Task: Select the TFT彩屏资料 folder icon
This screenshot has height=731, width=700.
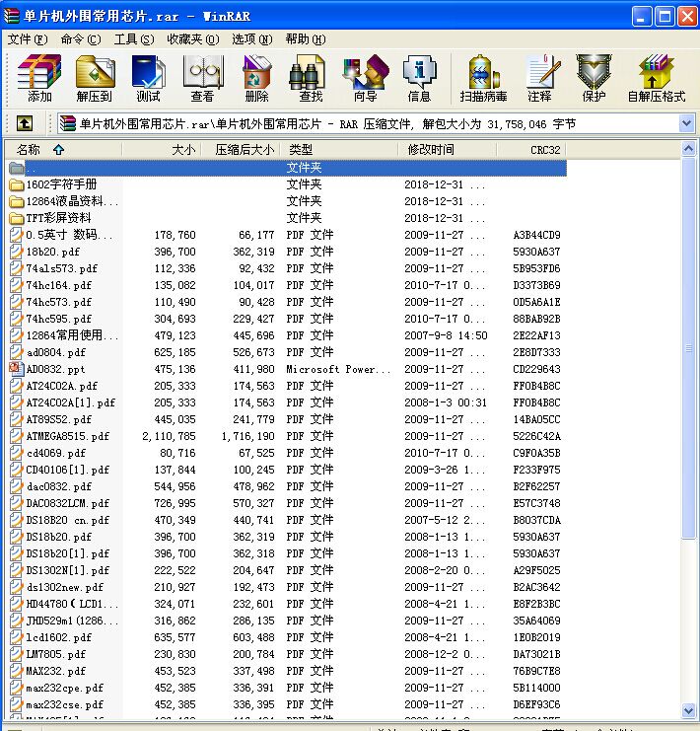Action: [x=17, y=218]
